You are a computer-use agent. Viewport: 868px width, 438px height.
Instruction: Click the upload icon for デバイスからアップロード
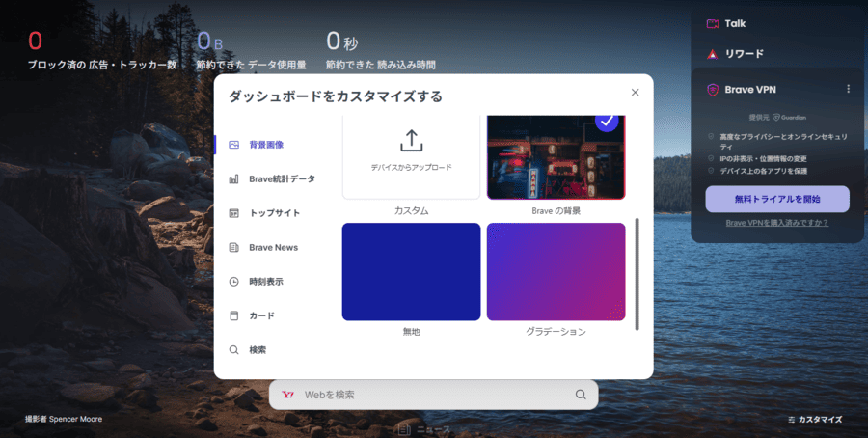pos(411,141)
